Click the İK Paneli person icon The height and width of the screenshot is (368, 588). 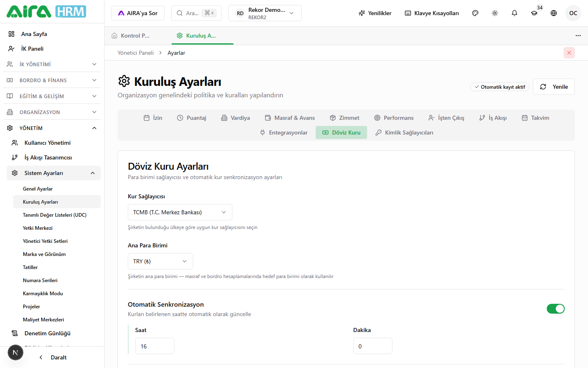[11, 49]
